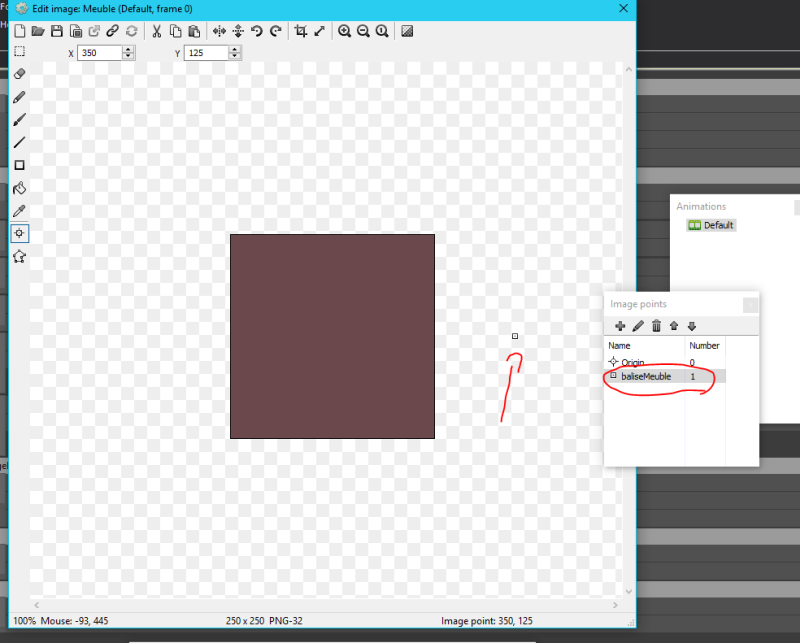Image resolution: width=800 pixels, height=643 pixels.
Task: Click the 'Mouse: -93, 445' status text
Action: 74,621
